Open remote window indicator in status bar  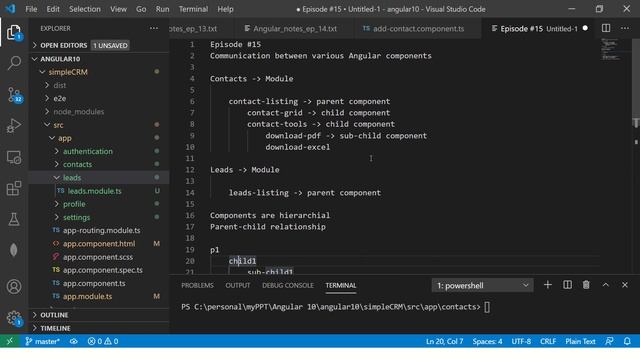10,341
